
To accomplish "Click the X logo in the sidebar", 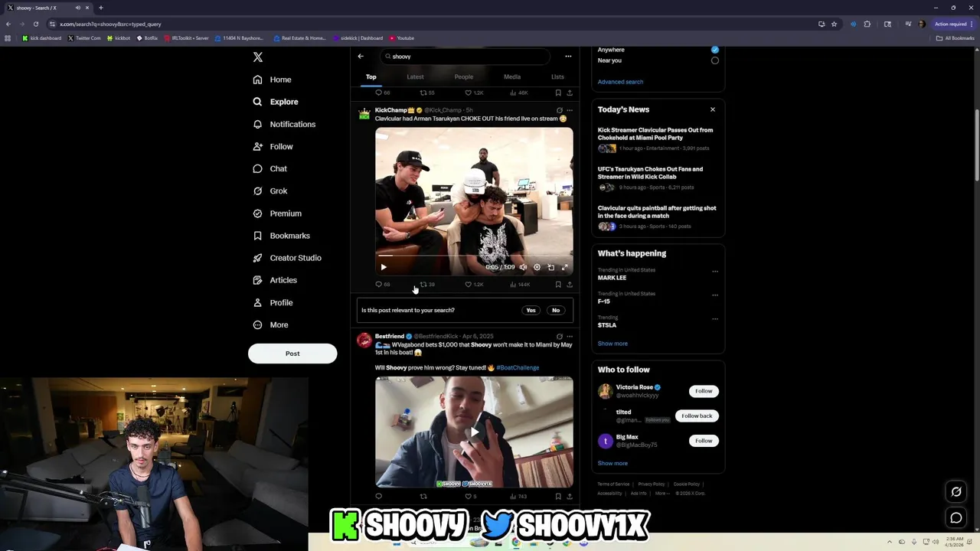I will click(x=258, y=57).
